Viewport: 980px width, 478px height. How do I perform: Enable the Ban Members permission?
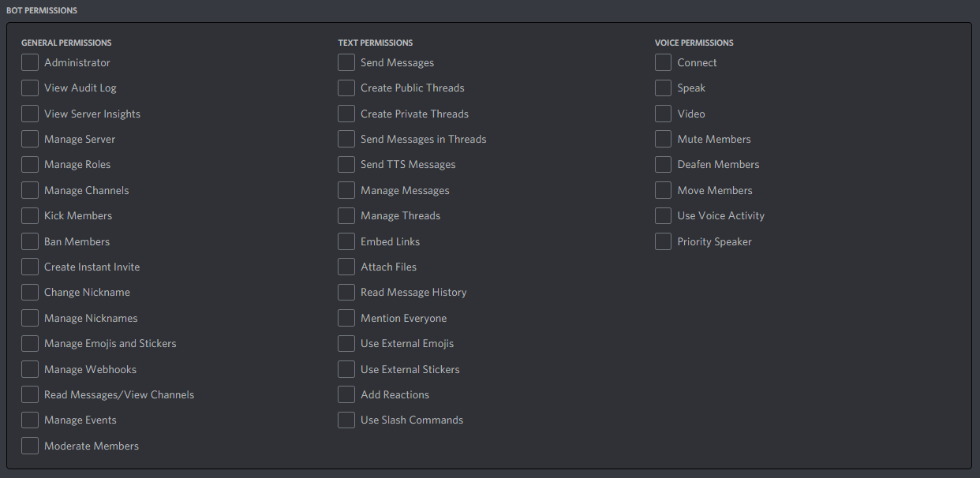pyautogui.click(x=29, y=241)
